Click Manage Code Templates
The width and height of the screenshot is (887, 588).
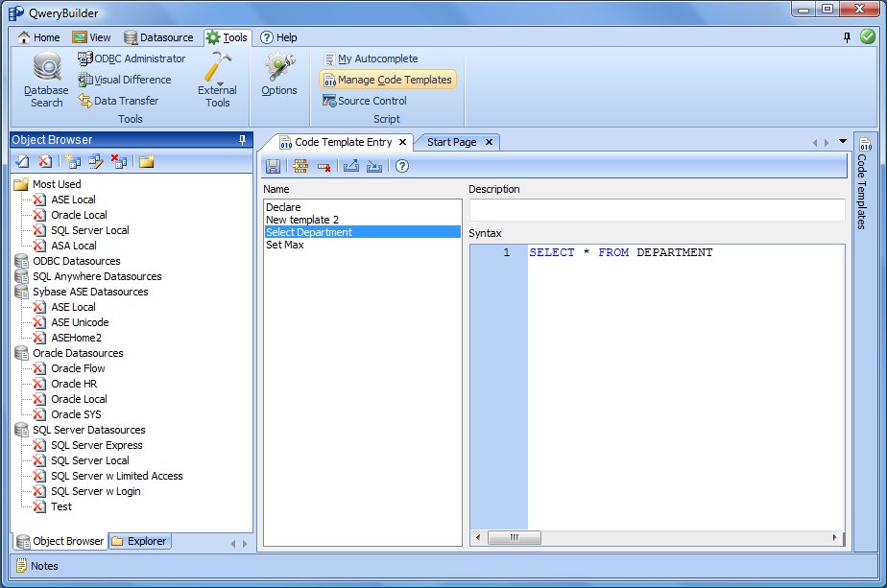coord(388,80)
